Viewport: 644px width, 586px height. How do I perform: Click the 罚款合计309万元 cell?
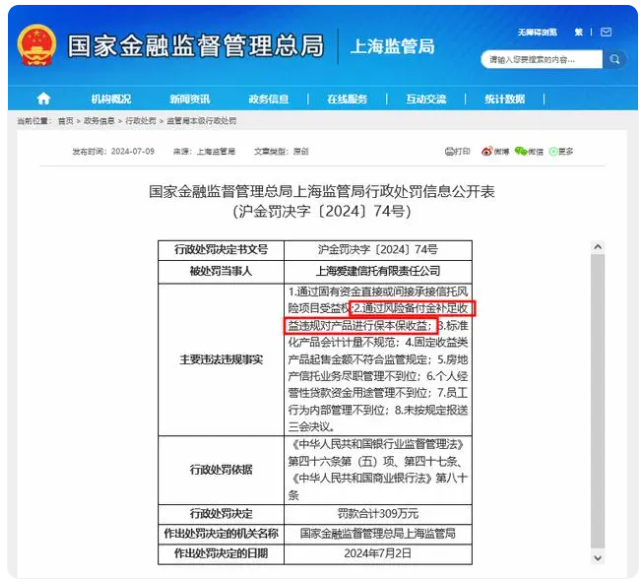pyautogui.click(x=378, y=514)
